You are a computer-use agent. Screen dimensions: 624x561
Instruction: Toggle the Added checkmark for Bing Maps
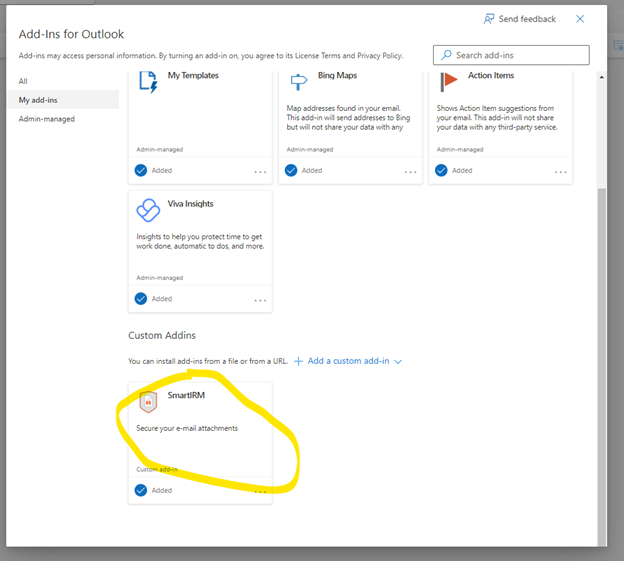pos(291,171)
